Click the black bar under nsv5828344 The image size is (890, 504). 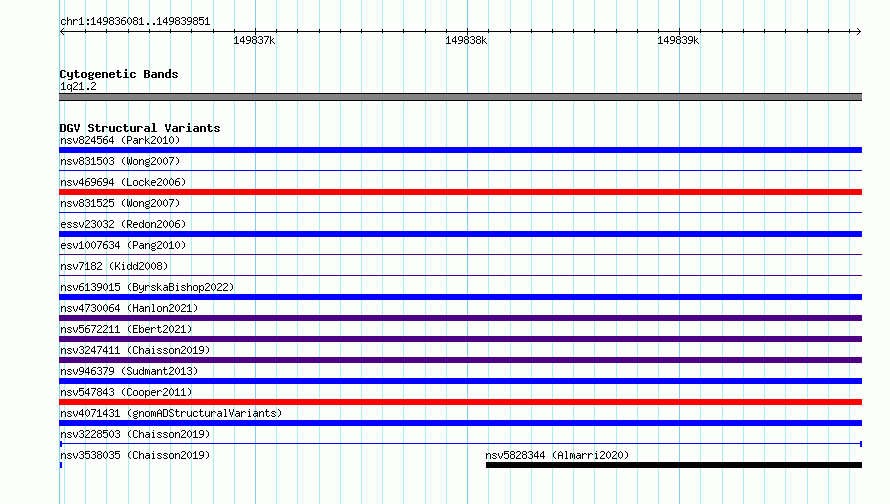tap(674, 465)
